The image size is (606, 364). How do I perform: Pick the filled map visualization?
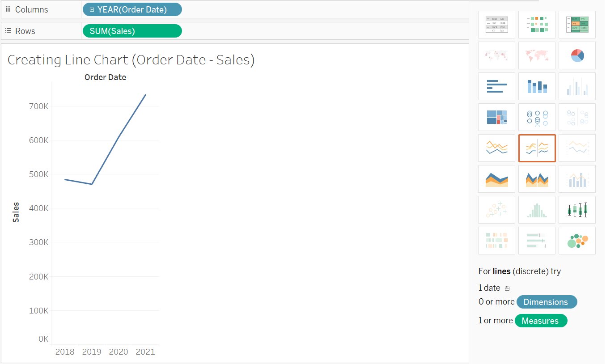pos(537,55)
